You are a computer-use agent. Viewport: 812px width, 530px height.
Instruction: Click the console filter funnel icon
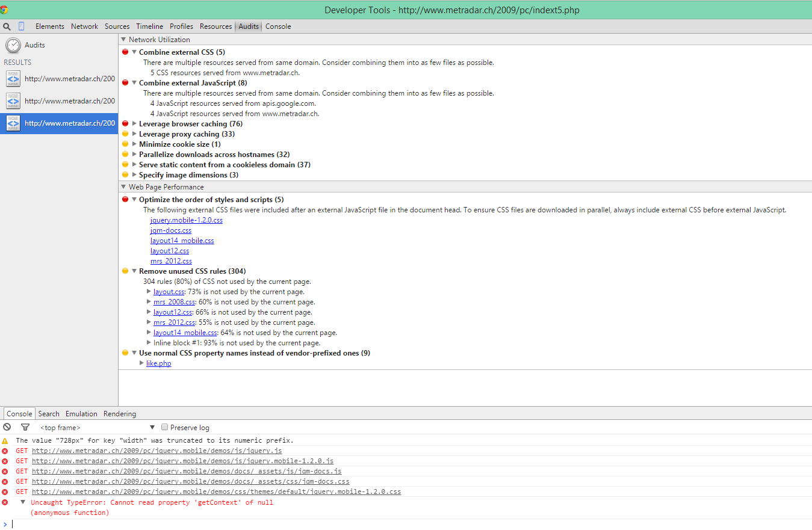point(25,427)
